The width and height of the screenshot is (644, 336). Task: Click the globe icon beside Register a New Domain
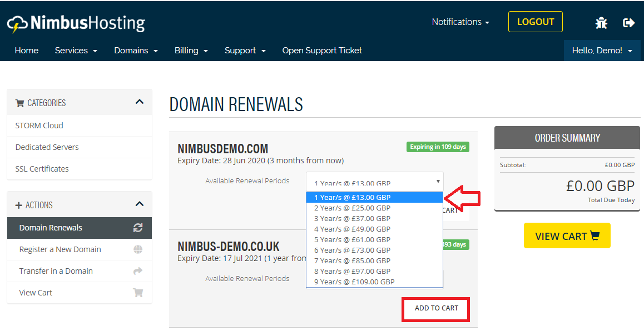(138, 249)
